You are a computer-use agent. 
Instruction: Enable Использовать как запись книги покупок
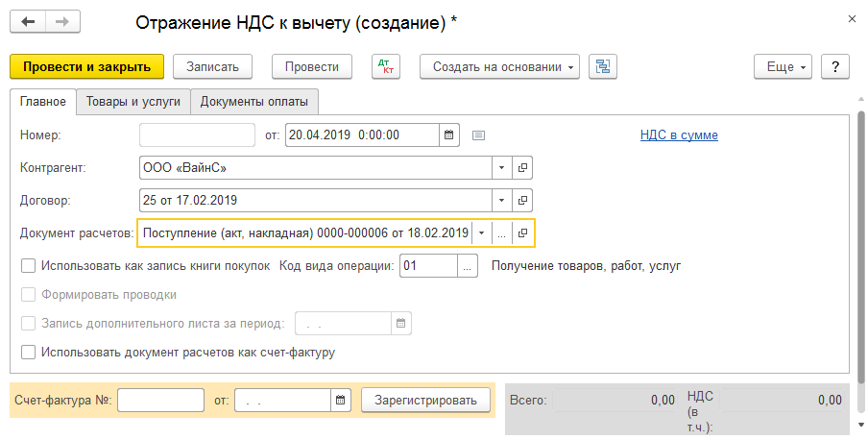[x=28, y=266]
